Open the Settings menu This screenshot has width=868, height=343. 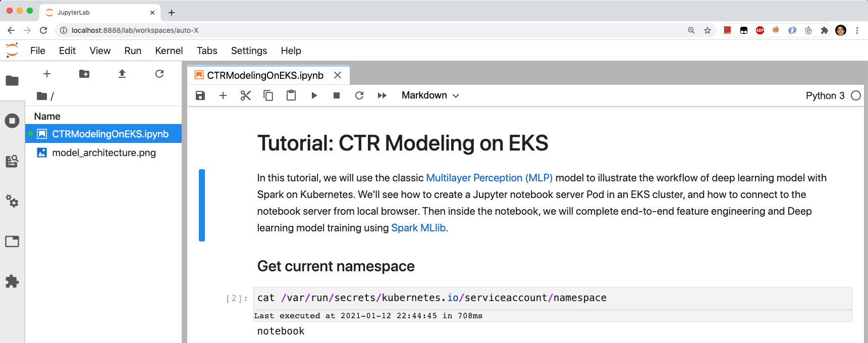(x=249, y=51)
